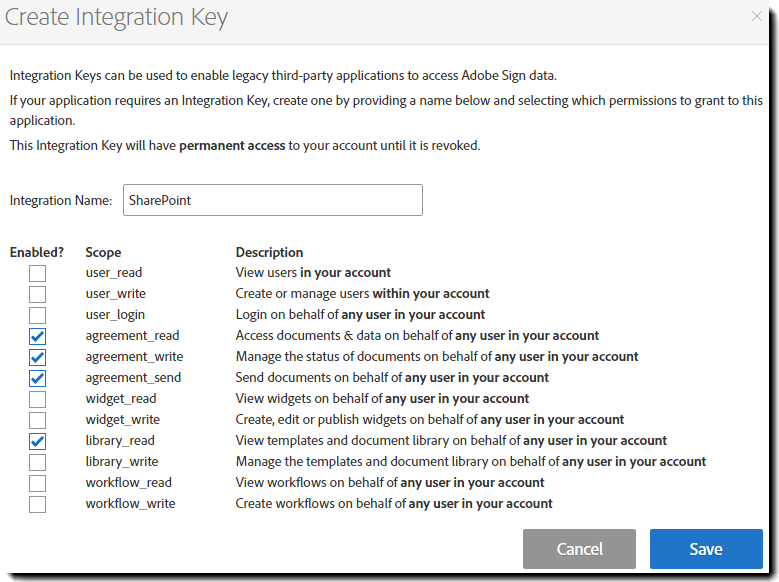Enable the widget_read scope checkbox
Screen dimensions: 779x582
[x=37, y=399]
